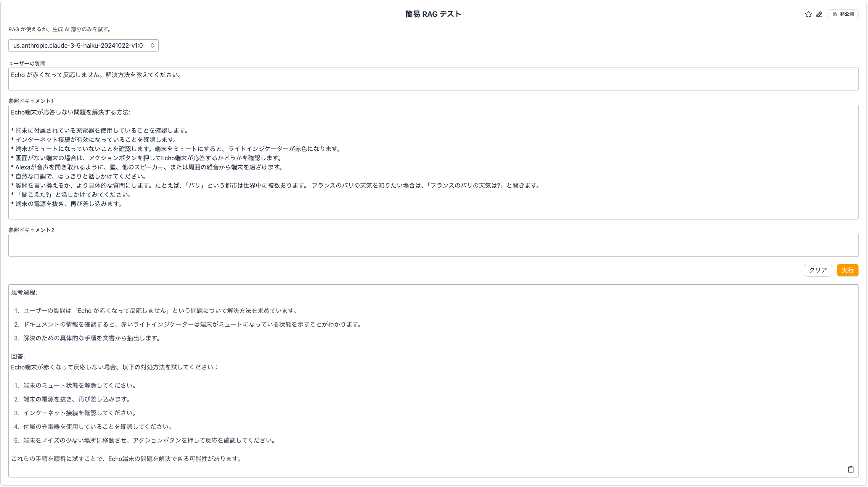Click the document line 自然な口調で、はっきりと話しかけてください
This screenshot has width=868, height=487.
pos(80,176)
